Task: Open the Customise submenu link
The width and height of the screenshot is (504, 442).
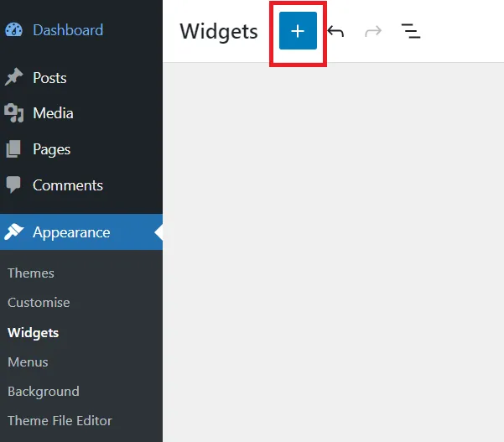Action: pyautogui.click(x=39, y=303)
